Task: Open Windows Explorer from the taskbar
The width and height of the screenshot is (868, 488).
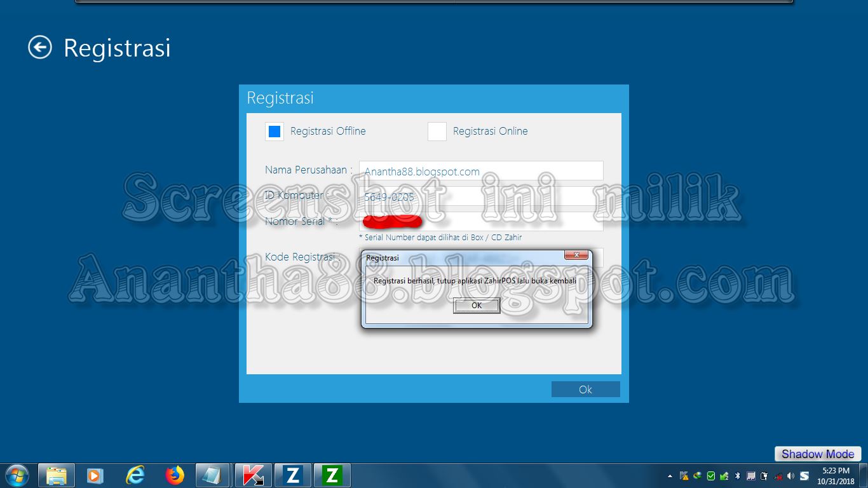Action: click(x=57, y=475)
